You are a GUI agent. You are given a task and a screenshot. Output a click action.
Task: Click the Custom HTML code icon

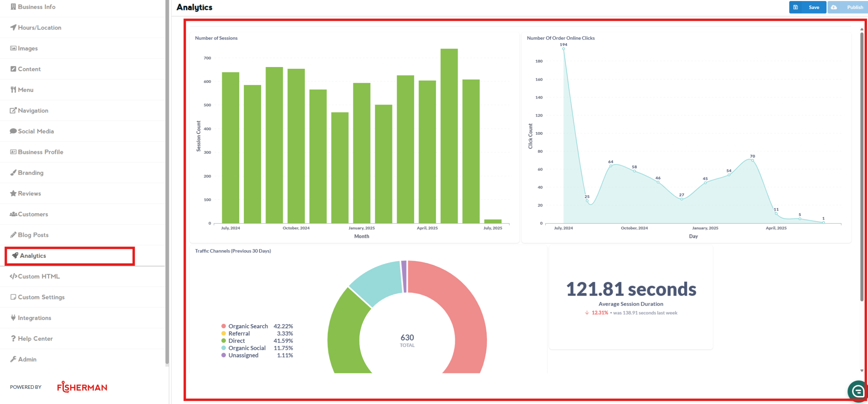coord(13,277)
